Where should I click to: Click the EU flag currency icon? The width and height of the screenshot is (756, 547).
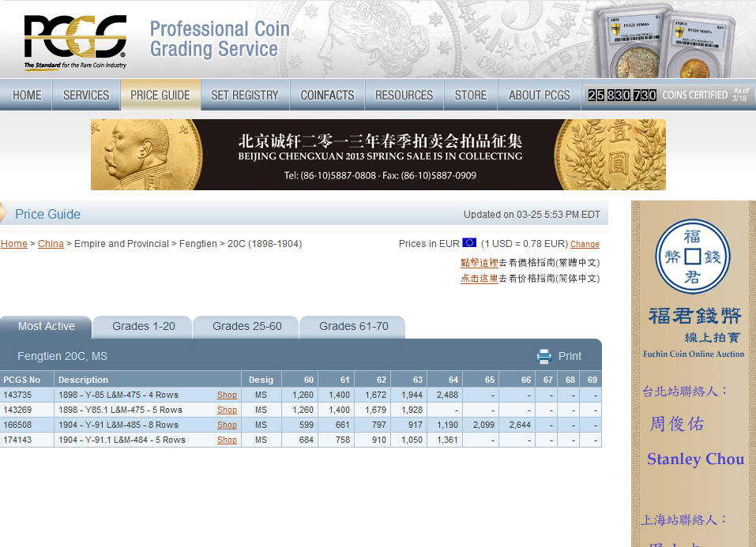click(469, 243)
